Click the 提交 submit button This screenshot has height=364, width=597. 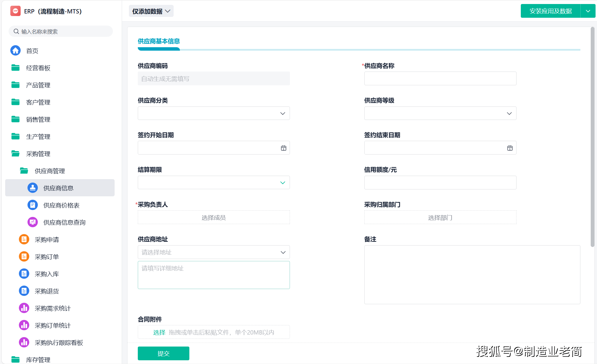[x=164, y=353]
